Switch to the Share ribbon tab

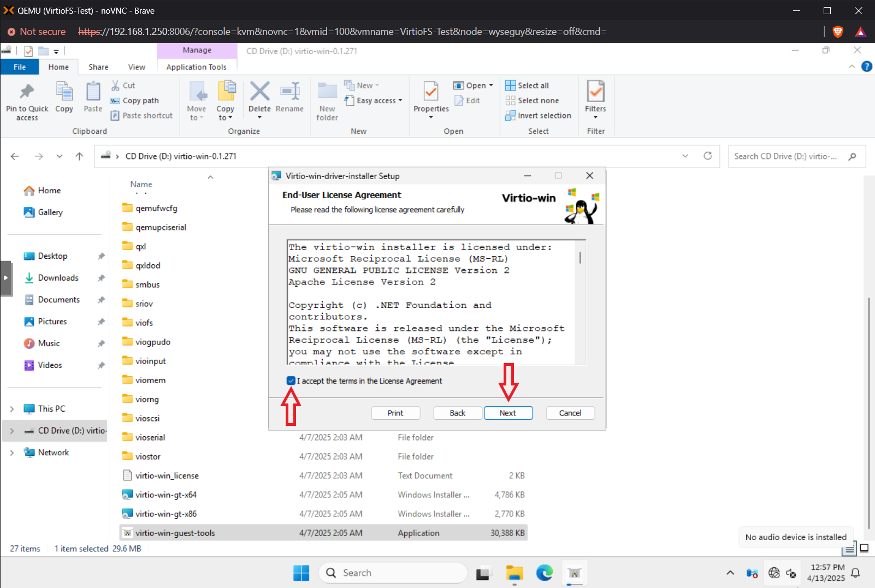(x=98, y=67)
